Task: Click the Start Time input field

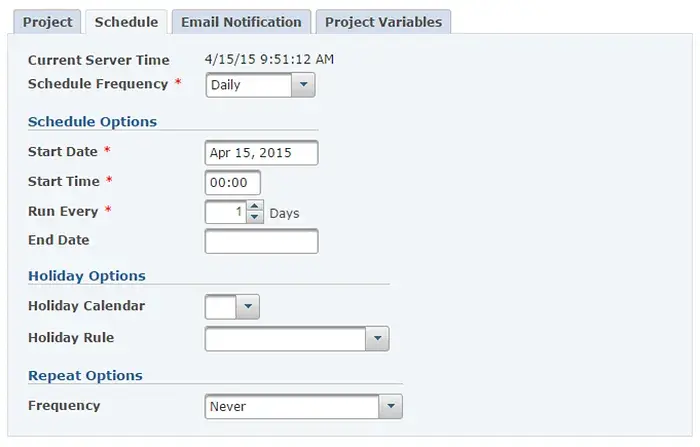Action: 232,182
